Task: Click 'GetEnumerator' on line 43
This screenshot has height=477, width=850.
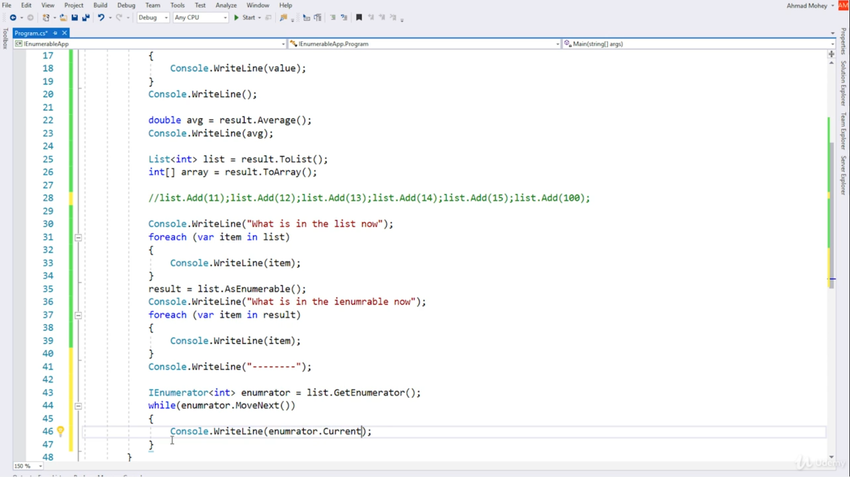Action: (x=369, y=392)
